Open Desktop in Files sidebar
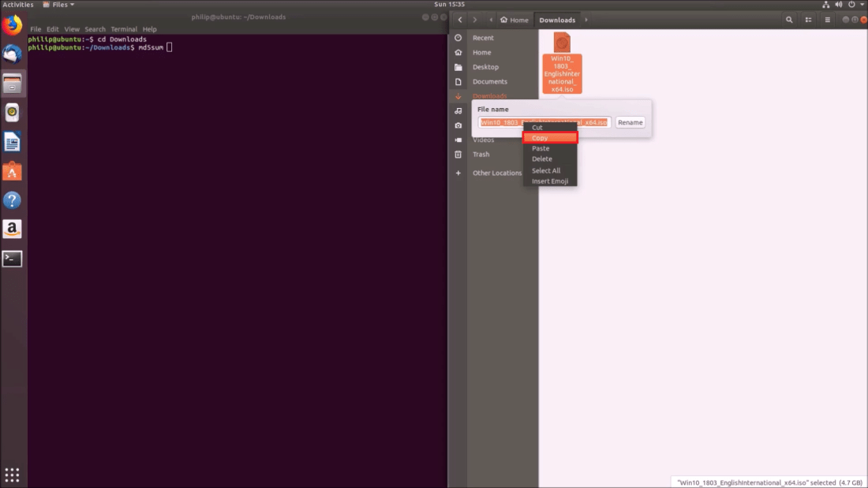This screenshot has height=488, width=868. 485,67
